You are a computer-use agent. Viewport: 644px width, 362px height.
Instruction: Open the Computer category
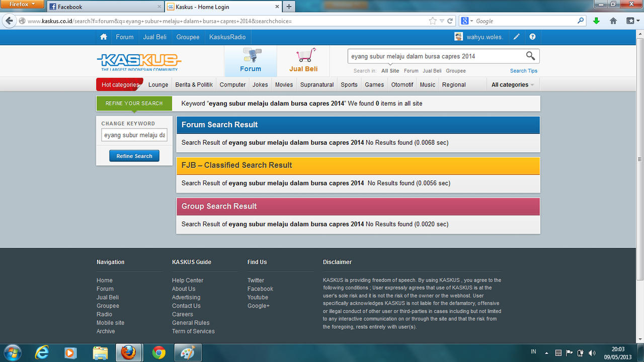coord(232,84)
